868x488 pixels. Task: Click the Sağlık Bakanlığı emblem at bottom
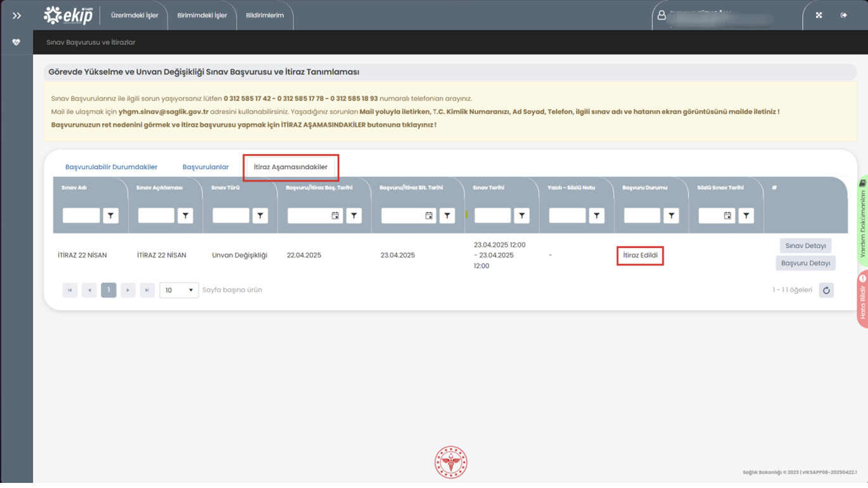[x=450, y=462]
